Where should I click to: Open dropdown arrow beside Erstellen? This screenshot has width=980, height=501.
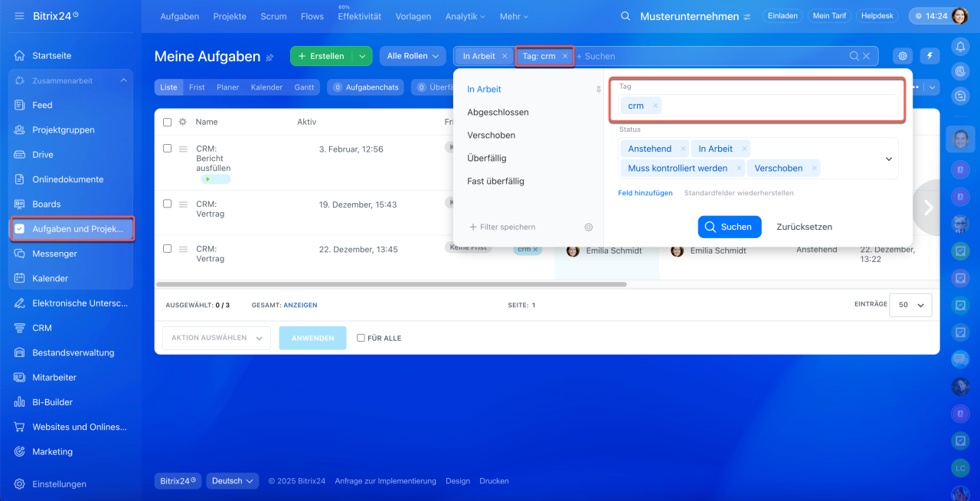point(362,56)
